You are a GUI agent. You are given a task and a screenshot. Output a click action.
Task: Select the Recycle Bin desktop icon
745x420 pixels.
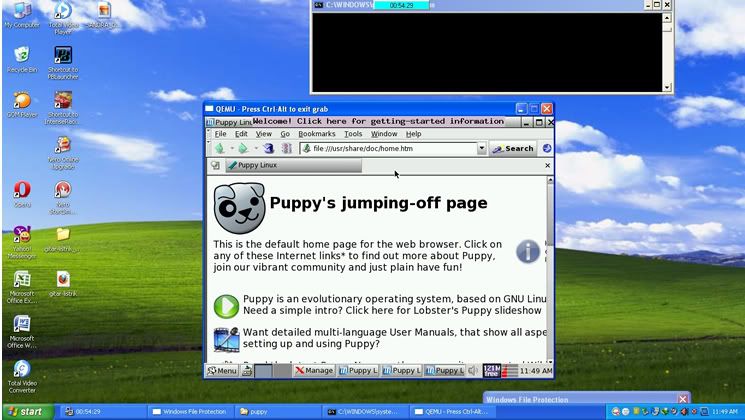click(x=22, y=59)
